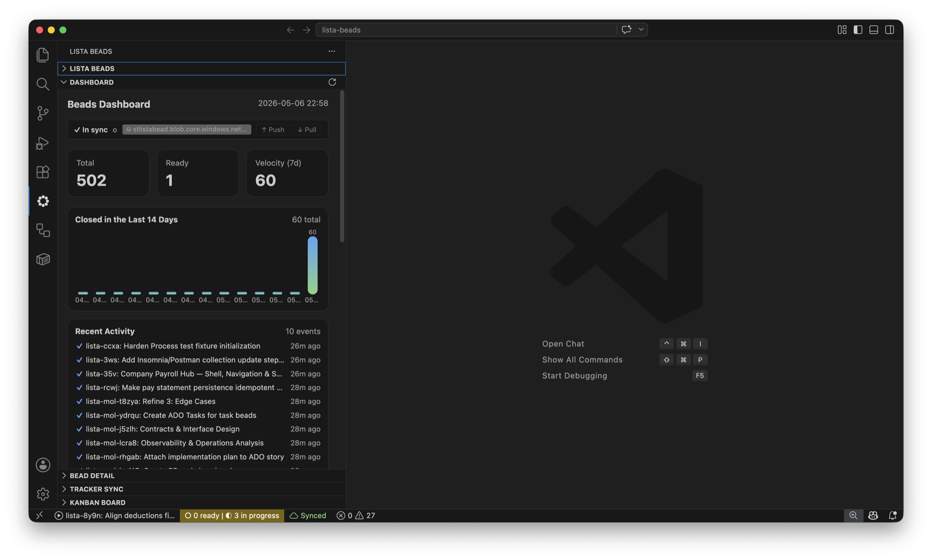The image size is (932, 560).
Task: Customize layout from title bar icon
Action: 842,30
